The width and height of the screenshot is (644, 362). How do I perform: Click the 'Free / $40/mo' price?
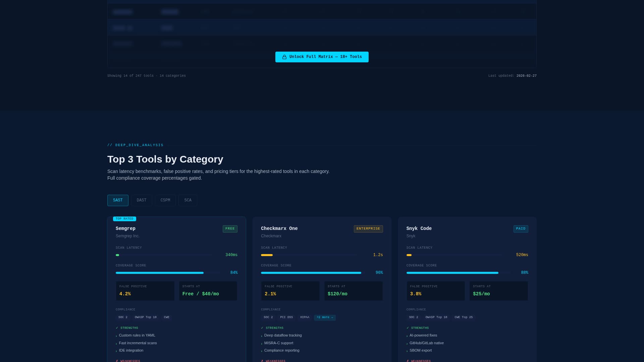pyautogui.click(x=201, y=294)
